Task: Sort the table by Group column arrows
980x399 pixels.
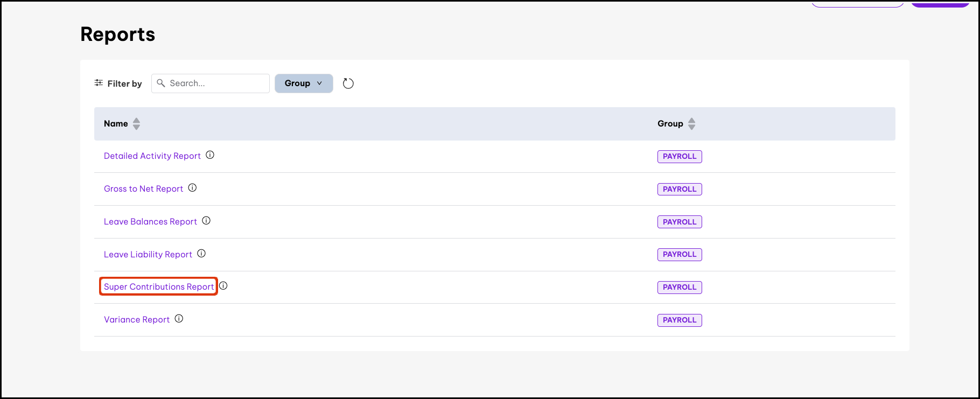Action: [x=691, y=124]
